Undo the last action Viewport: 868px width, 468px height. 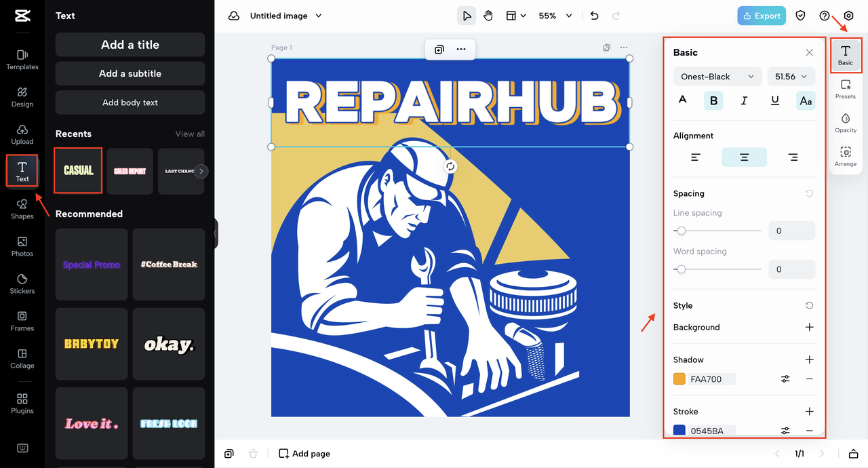point(595,16)
